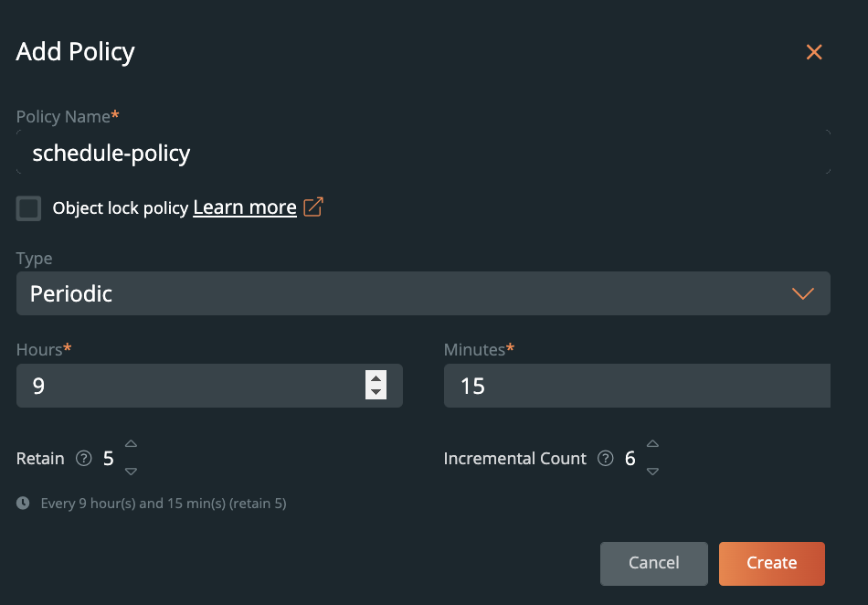The height and width of the screenshot is (605, 868).
Task: Increase Retain value with up arrow
Action: (131, 444)
